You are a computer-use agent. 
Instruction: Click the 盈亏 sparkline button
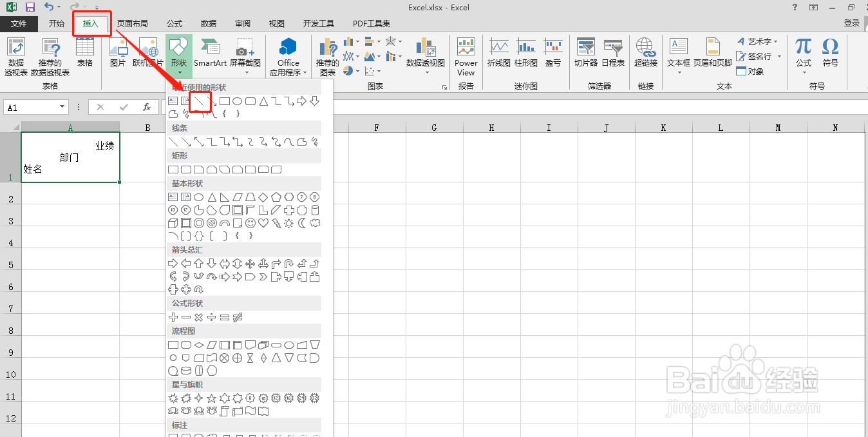coord(553,52)
